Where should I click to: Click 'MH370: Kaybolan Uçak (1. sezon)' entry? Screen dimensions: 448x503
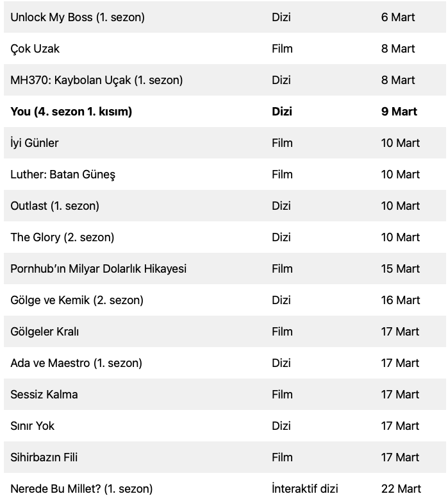[97, 80]
